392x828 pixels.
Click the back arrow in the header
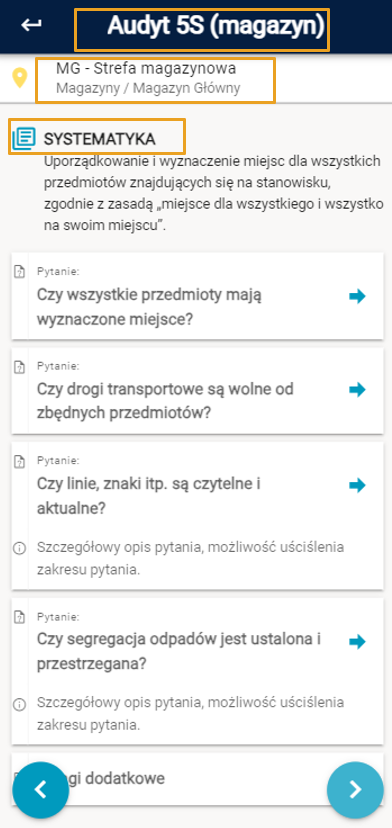(x=31, y=25)
